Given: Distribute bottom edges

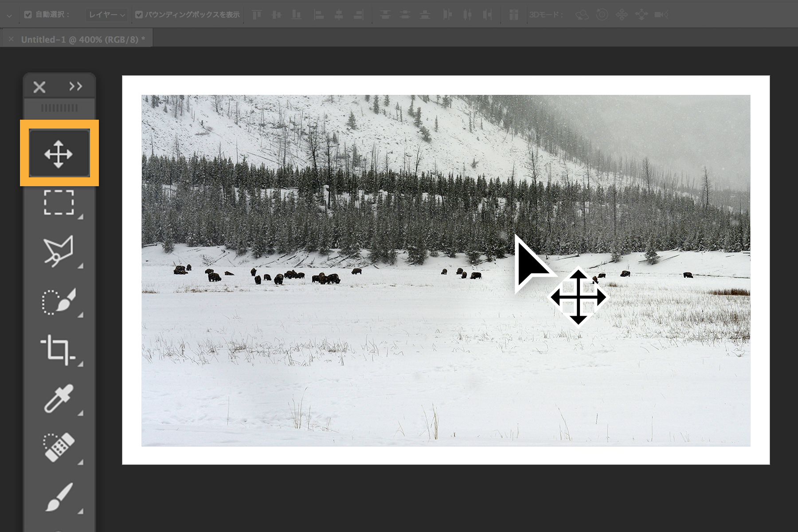Looking at the screenshot, I should coord(425,15).
